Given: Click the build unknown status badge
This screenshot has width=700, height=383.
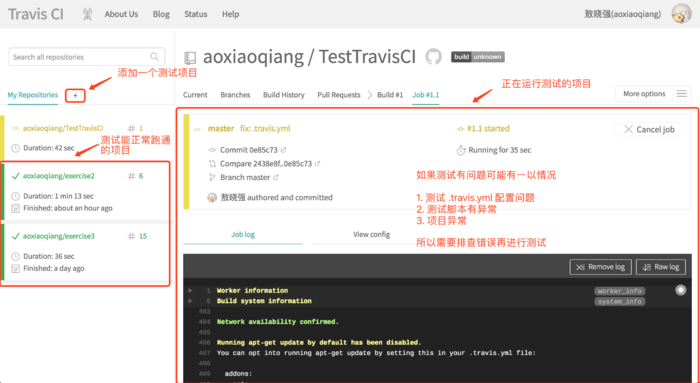Looking at the screenshot, I should pos(478,57).
